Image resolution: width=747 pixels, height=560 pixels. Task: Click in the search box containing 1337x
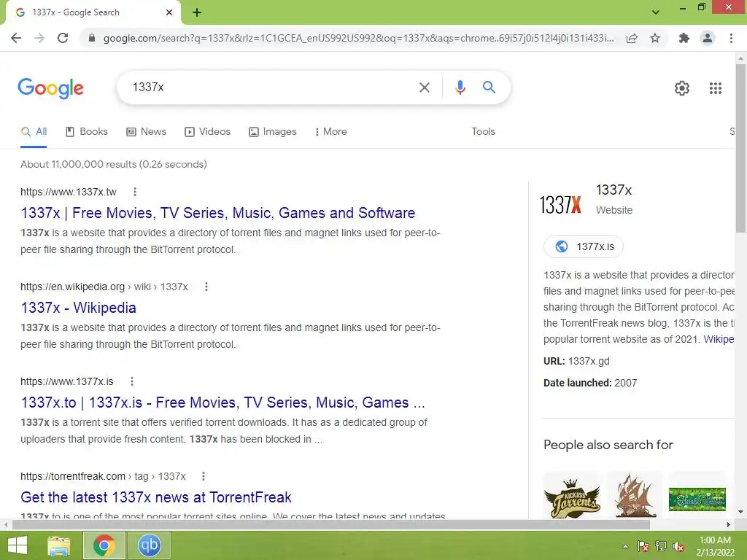271,87
